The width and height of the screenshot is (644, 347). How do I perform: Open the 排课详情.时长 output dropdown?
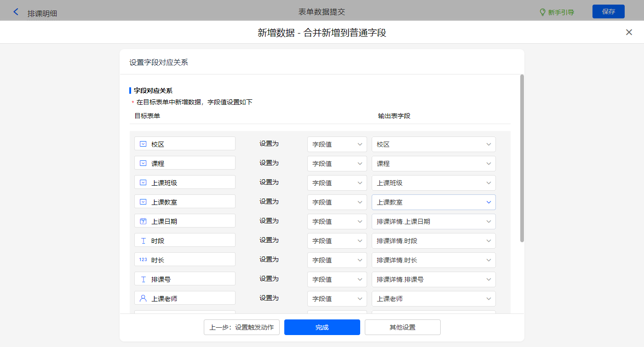[x=433, y=260]
